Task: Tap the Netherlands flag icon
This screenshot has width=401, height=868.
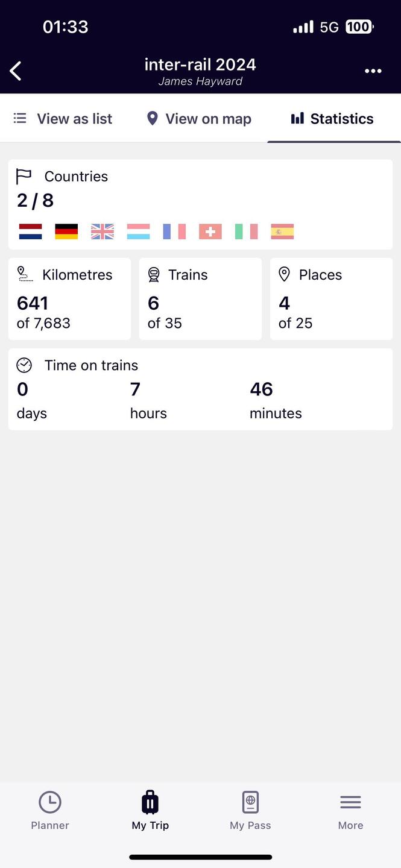Action: coord(30,231)
